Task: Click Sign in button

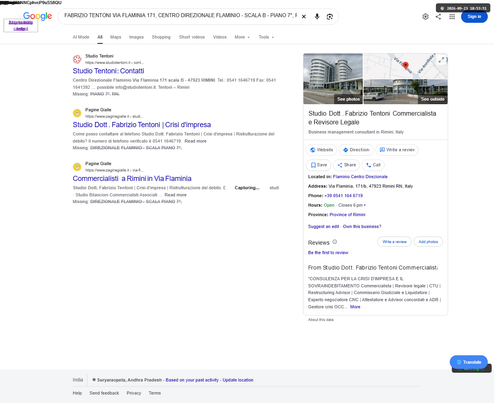Action: click(x=474, y=16)
